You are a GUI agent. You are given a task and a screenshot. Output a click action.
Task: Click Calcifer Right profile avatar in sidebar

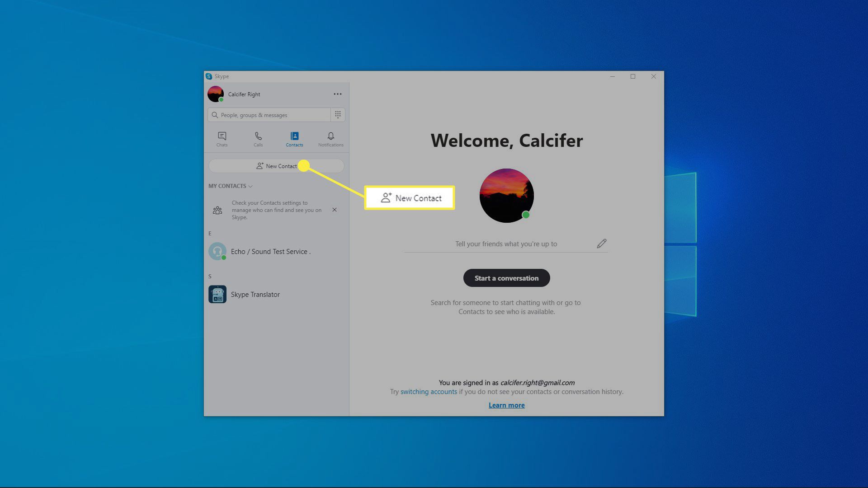(x=216, y=94)
